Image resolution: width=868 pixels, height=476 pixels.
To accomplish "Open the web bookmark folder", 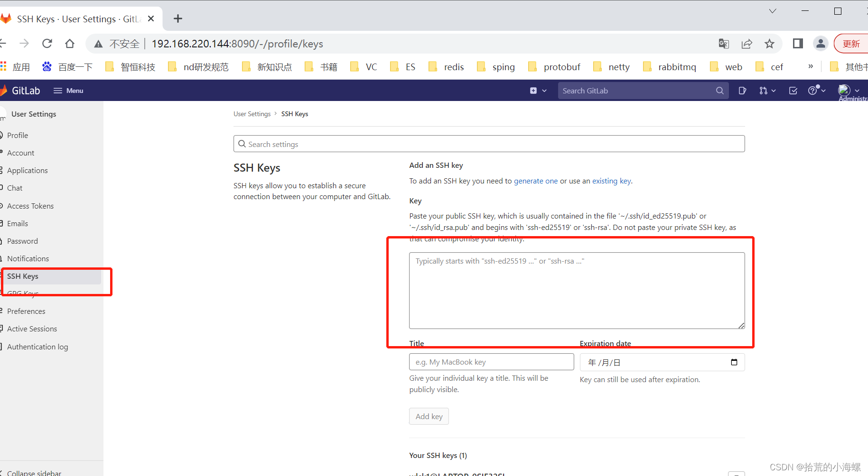I will pos(726,67).
